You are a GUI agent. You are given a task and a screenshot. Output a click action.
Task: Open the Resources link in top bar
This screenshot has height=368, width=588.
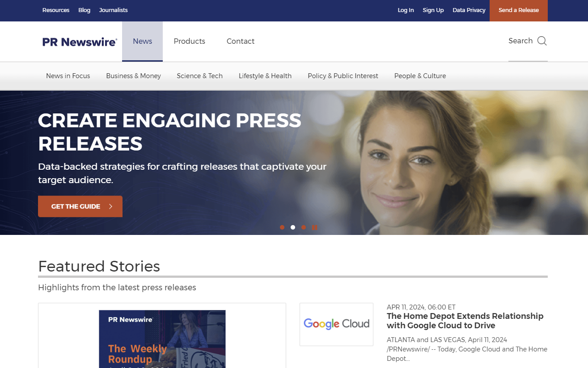coord(56,10)
